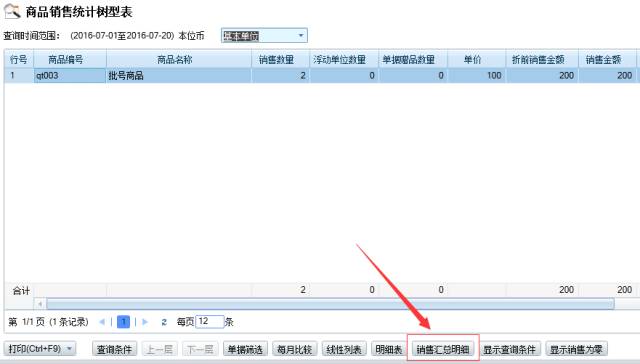The image size is (640, 364).
Task: Click the 显示查询条件 button
Action: [x=510, y=349]
